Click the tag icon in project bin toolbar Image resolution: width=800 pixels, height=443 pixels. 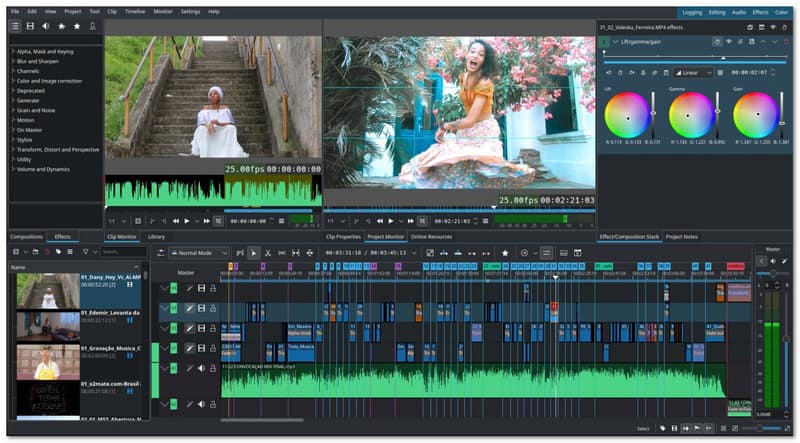tap(58, 252)
